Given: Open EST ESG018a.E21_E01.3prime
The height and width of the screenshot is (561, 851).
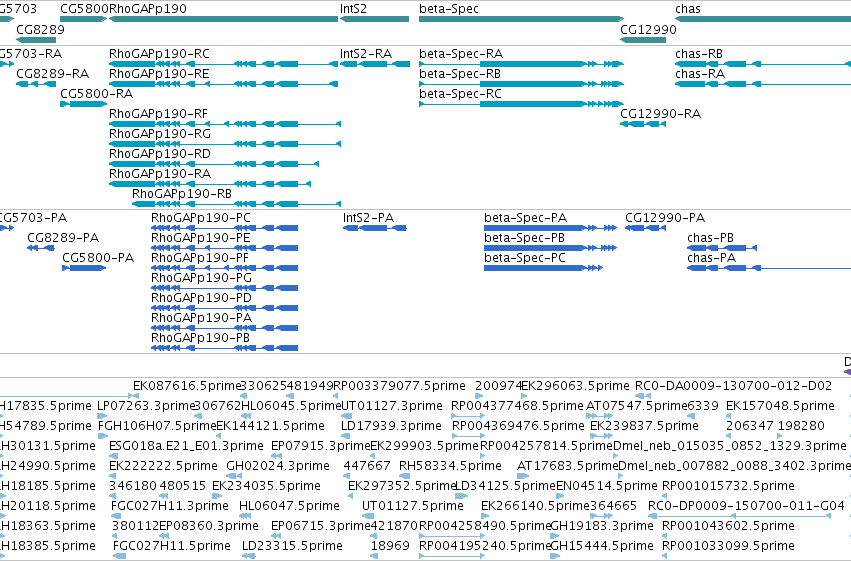Looking at the screenshot, I should (186, 447).
